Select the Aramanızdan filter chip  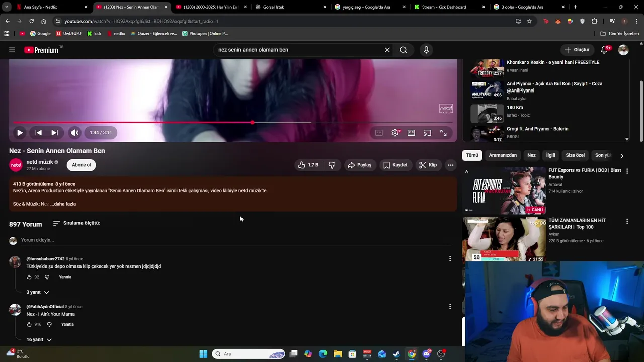[503, 155]
